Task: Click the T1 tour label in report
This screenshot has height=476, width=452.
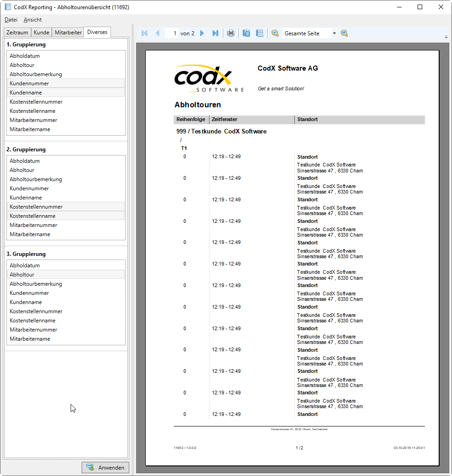Action: pyautogui.click(x=184, y=148)
